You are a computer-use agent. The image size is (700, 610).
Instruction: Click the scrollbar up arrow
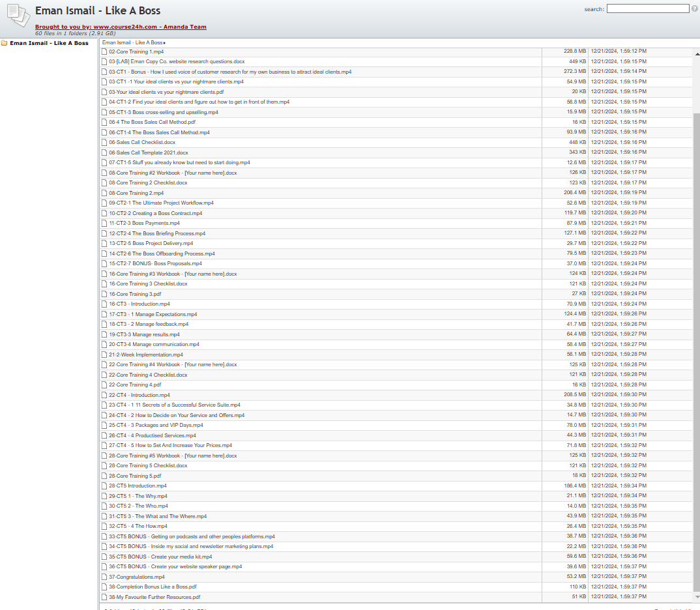(697, 53)
